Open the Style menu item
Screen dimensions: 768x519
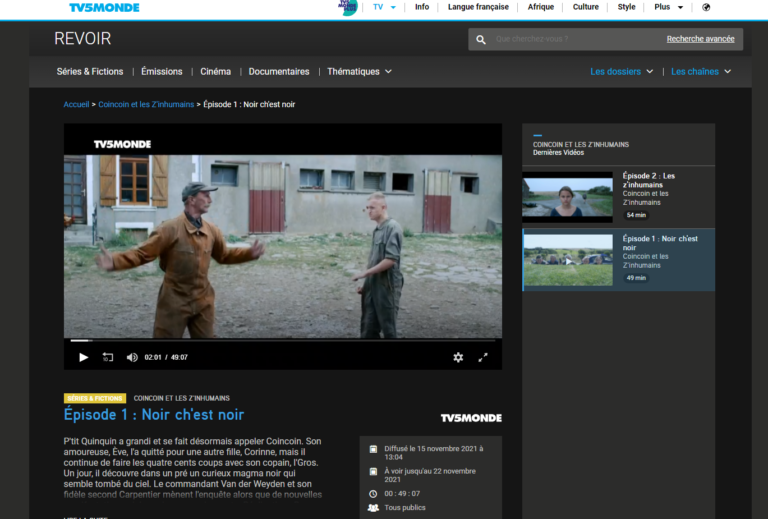coord(626,7)
